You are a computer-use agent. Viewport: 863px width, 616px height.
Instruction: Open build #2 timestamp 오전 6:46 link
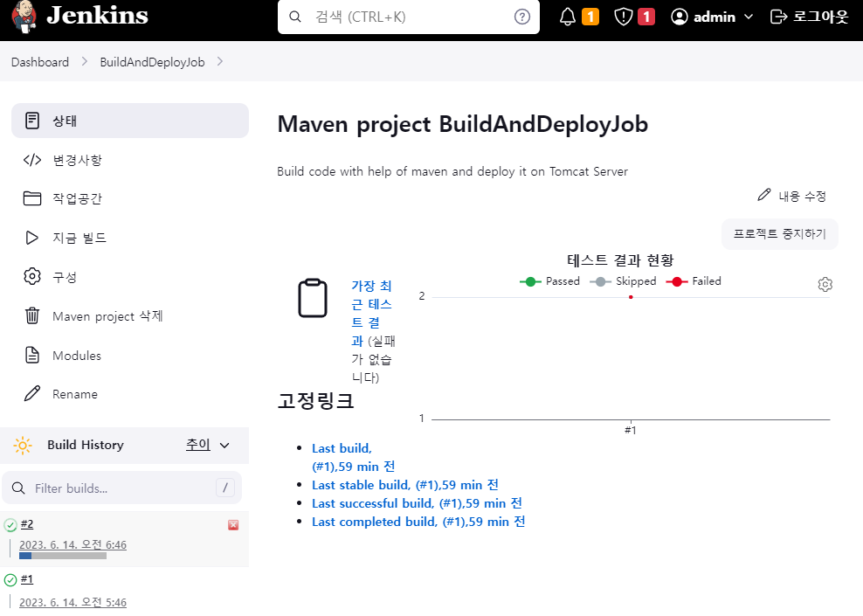pos(72,544)
